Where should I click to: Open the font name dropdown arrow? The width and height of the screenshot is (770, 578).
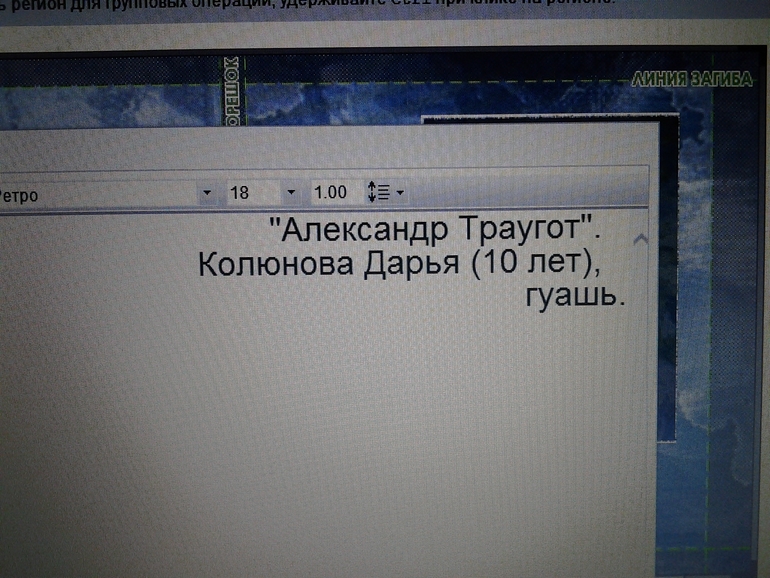click(x=207, y=193)
